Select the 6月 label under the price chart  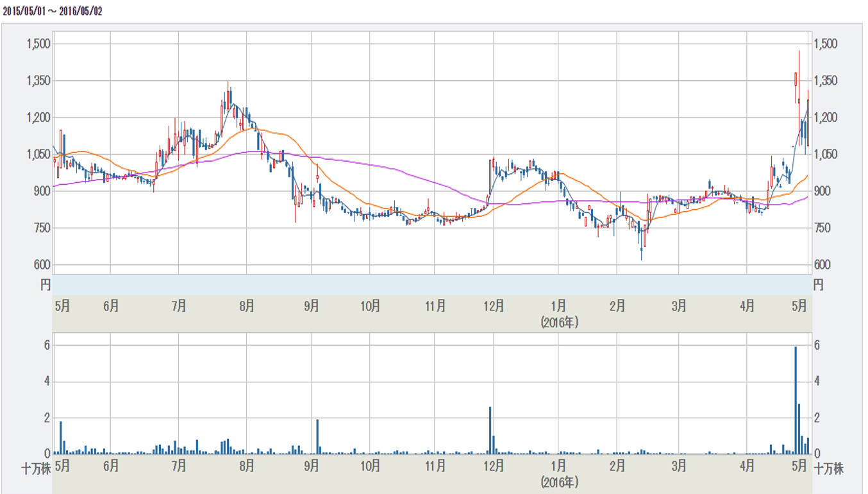[110, 307]
